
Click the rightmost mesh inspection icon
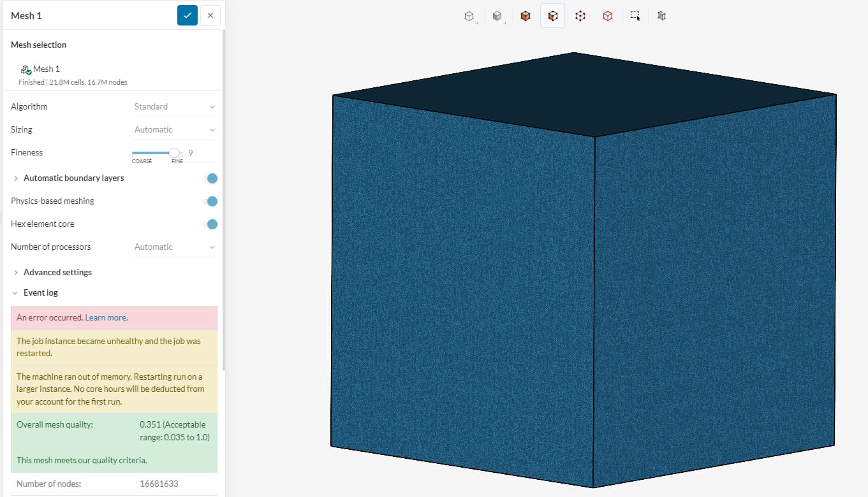(661, 15)
